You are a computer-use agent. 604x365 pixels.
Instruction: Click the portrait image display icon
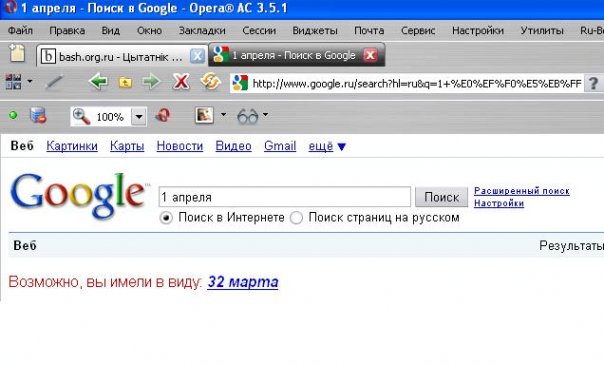[x=204, y=115]
